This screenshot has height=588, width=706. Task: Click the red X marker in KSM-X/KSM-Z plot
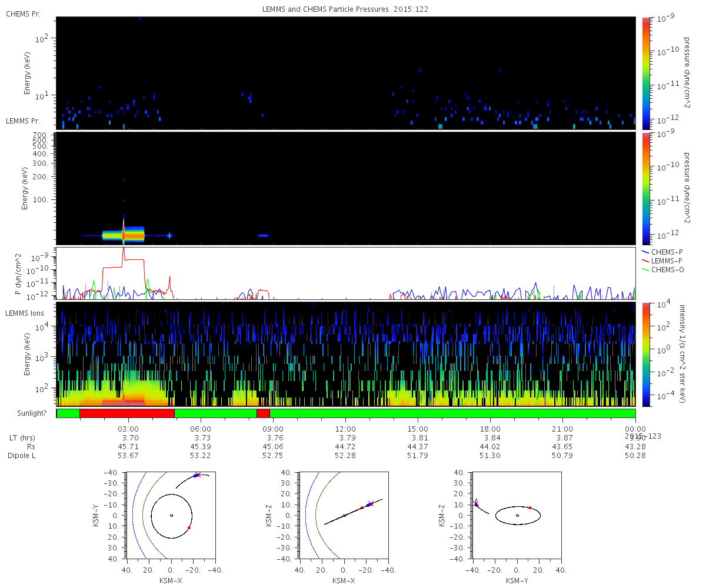click(x=370, y=503)
